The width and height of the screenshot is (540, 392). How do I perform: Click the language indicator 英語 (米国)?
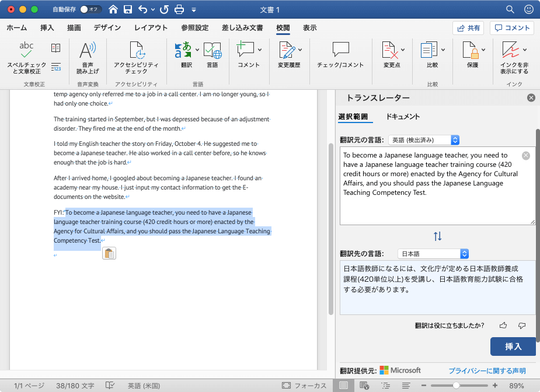tap(144, 386)
